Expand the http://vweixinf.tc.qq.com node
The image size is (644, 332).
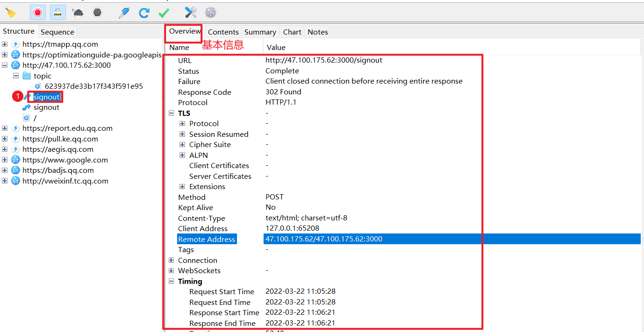tap(5, 181)
